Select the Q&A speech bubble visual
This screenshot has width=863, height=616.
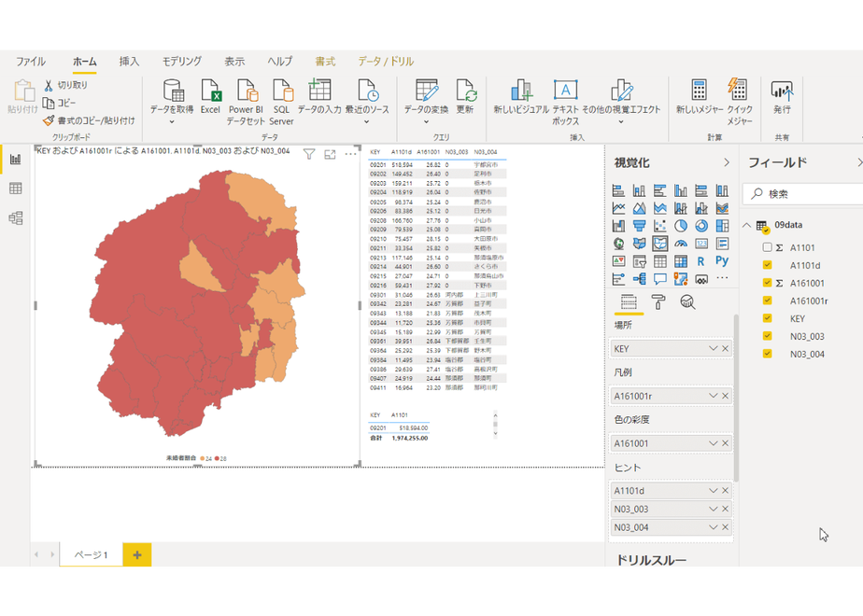point(660,279)
